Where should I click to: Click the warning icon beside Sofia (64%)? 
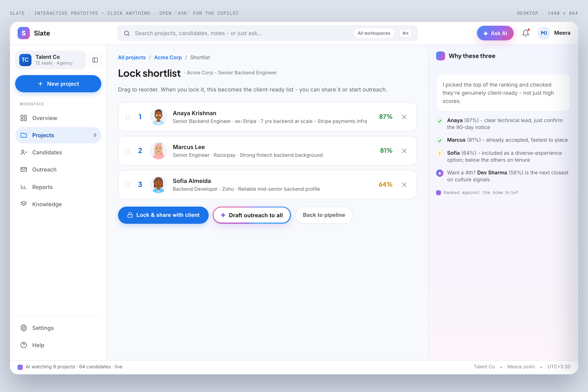(x=440, y=154)
